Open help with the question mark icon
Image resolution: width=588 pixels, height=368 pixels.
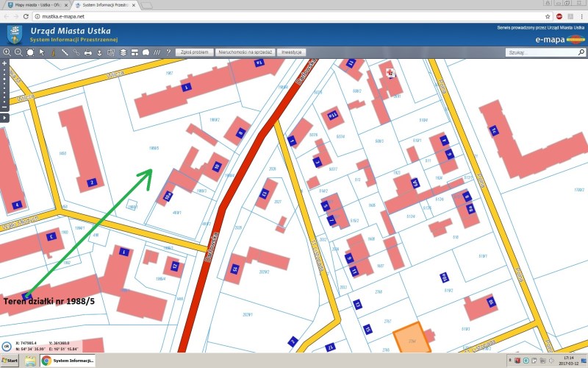(168, 52)
